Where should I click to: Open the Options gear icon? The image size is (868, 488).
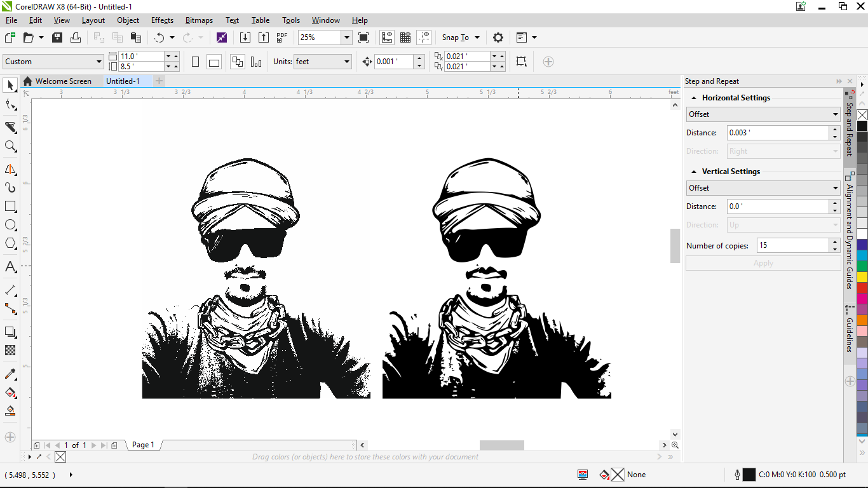click(x=498, y=37)
